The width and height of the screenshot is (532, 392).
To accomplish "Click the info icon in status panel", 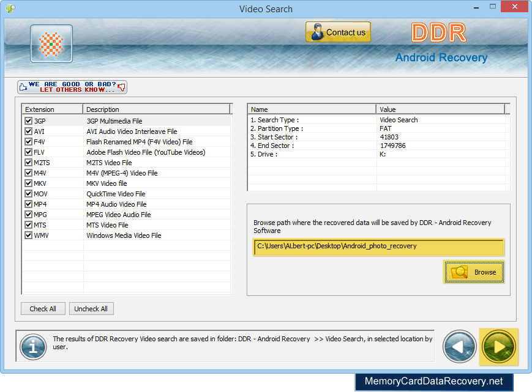I will click(x=33, y=347).
